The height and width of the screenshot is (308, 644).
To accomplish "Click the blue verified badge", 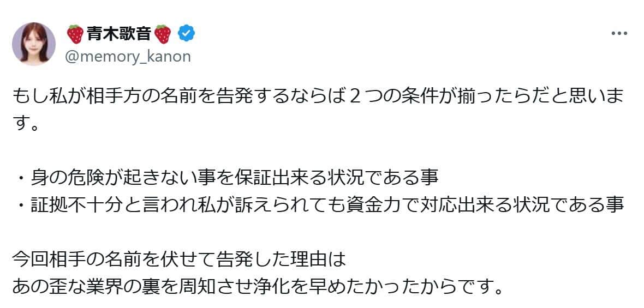I will pos(187,34).
